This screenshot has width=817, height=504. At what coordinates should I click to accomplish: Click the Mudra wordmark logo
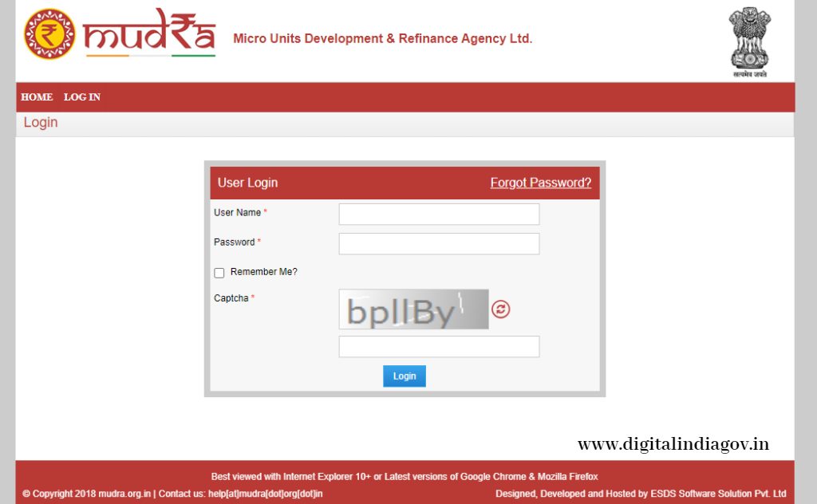coord(149,32)
